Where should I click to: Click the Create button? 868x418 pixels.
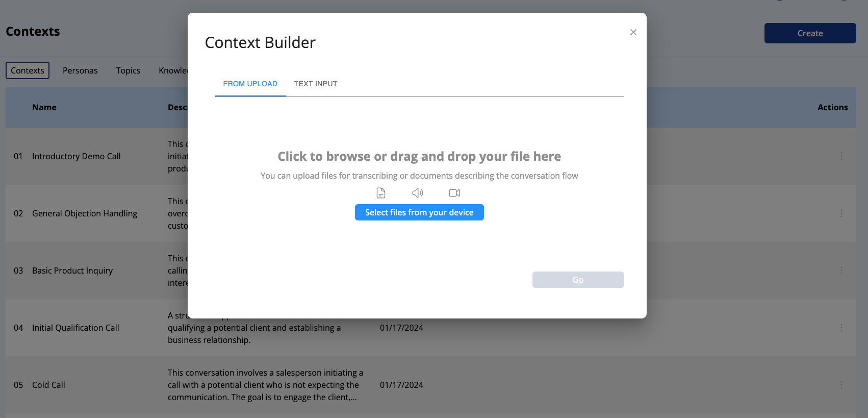810,33
